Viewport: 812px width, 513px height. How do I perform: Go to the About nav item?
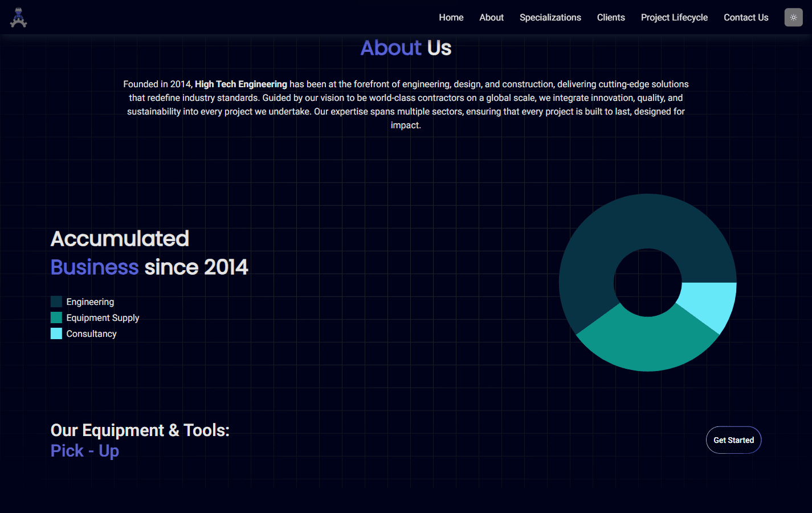point(491,18)
